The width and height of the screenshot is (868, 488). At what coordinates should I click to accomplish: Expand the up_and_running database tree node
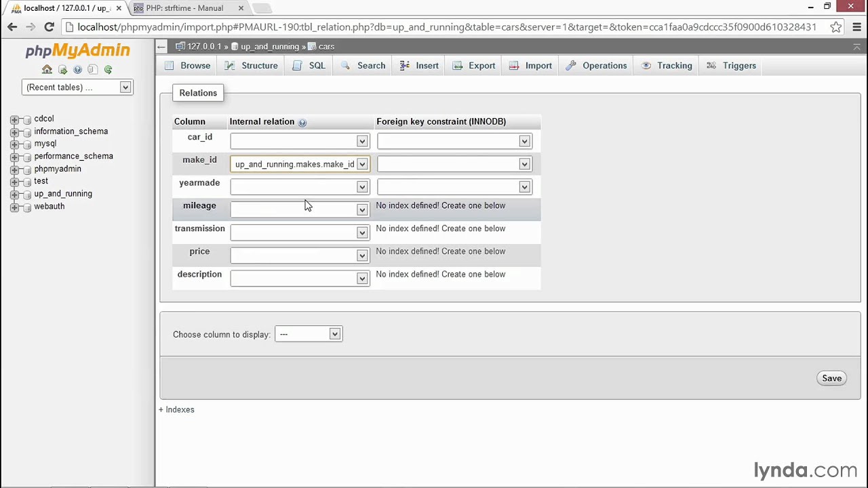(15, 194)
